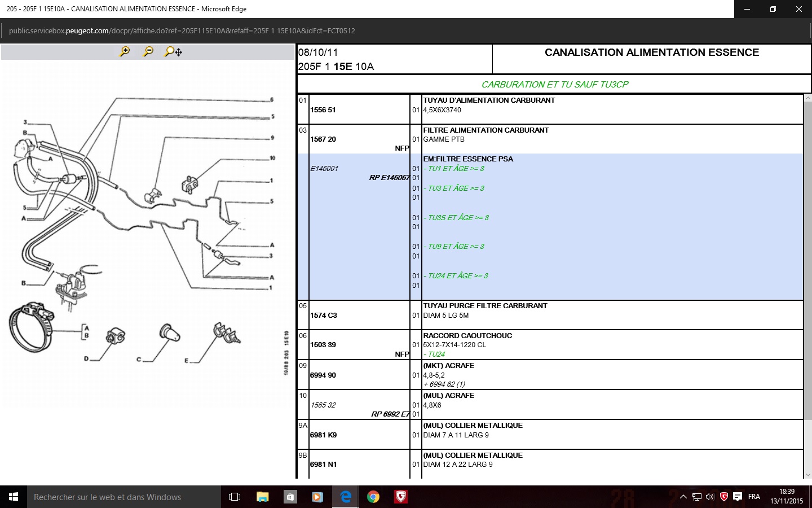Click the FILTRE ALIMENTATION CARBURANT description
The width and height of the screenshot is (812, 508).
pyautogui.click(x=486, y=130)
